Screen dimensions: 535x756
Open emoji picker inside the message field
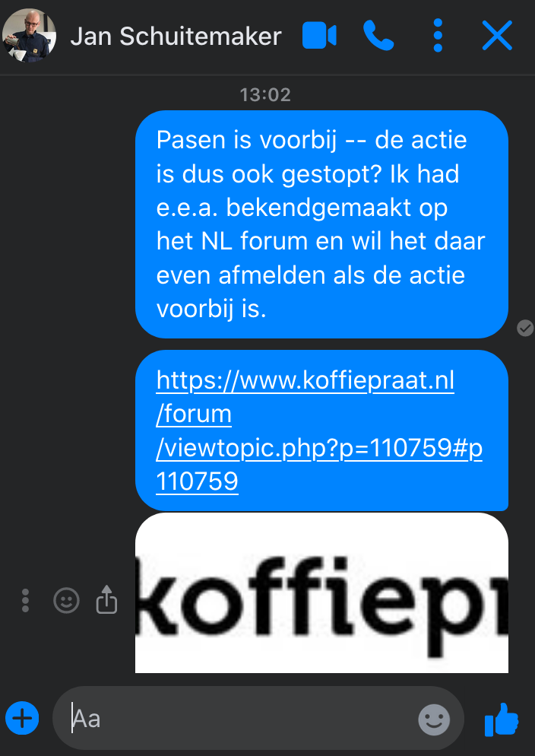(434, 719)
